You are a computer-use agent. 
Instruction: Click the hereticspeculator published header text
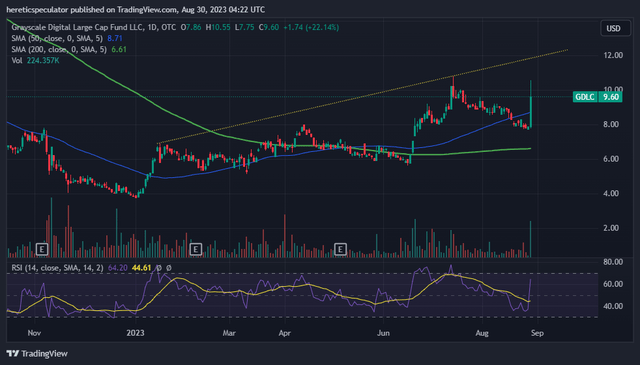pyautogui.click(x=136, y=9)
